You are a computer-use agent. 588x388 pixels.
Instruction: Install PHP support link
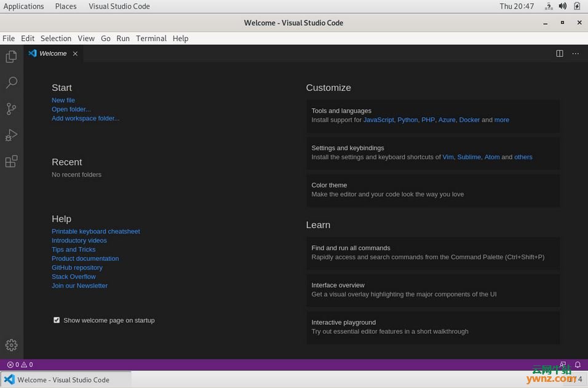(x=428, y=119)
